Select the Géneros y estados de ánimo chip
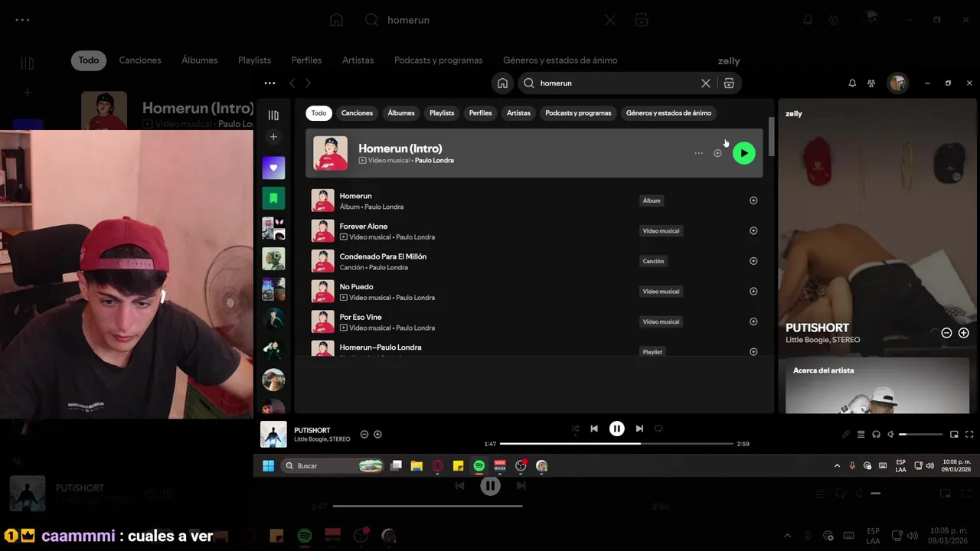This screenshot has height=551, width=980. [x=668, y=113]
